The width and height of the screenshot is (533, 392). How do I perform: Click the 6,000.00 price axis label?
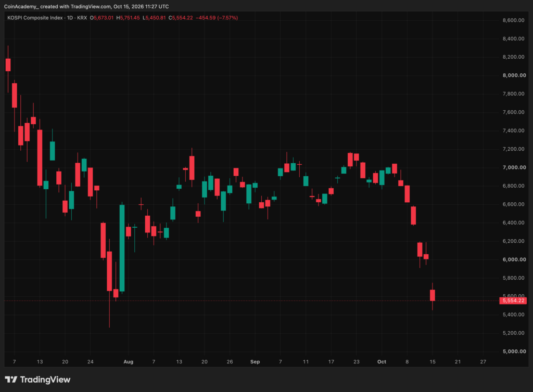pyautogui.click(x=514, y=259)
